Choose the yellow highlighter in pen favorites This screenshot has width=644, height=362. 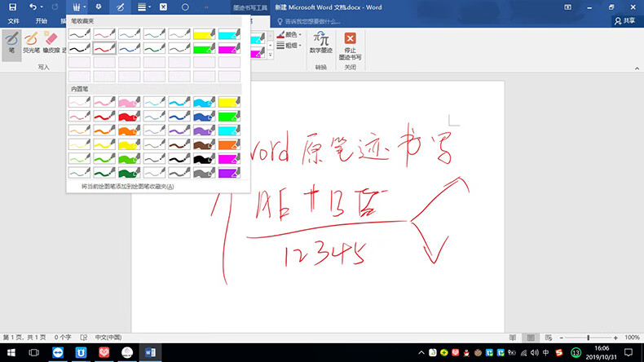click(205, 35)
